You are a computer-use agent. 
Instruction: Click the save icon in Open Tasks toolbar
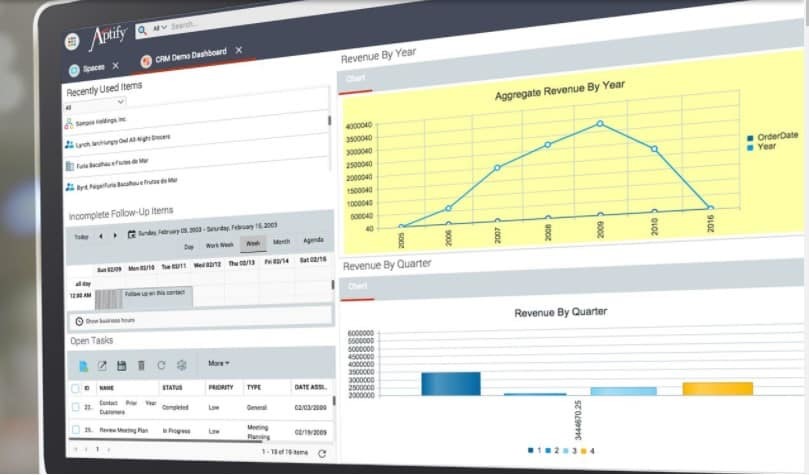pos(121,366)
